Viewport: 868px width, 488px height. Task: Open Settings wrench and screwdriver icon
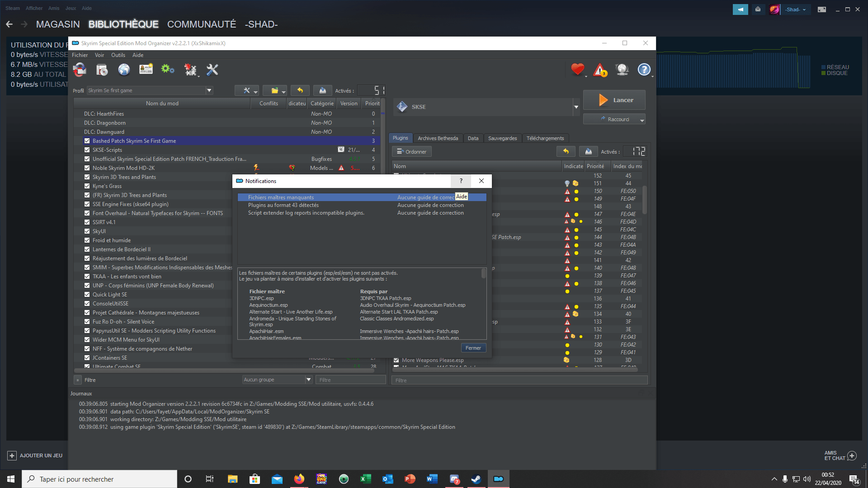(212, 70)
